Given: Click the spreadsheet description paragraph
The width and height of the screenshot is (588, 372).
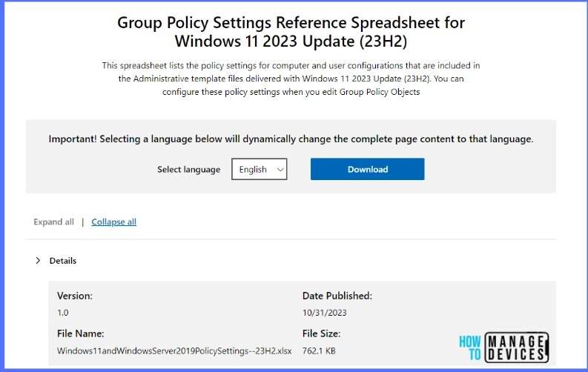Looking at the screenshot, I should pos(291,79).
